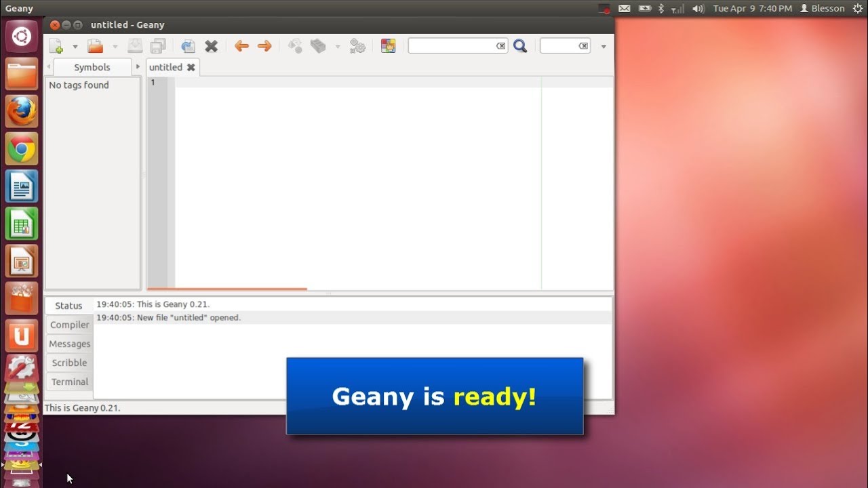Open the Bluetooth indicator menu

[x=661, y=8]
